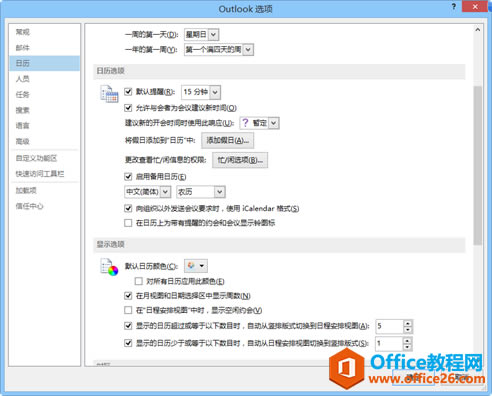Click the input field showing 5
Image resolution: width=492 pixels, height=396 pixels.
[389, 326]
